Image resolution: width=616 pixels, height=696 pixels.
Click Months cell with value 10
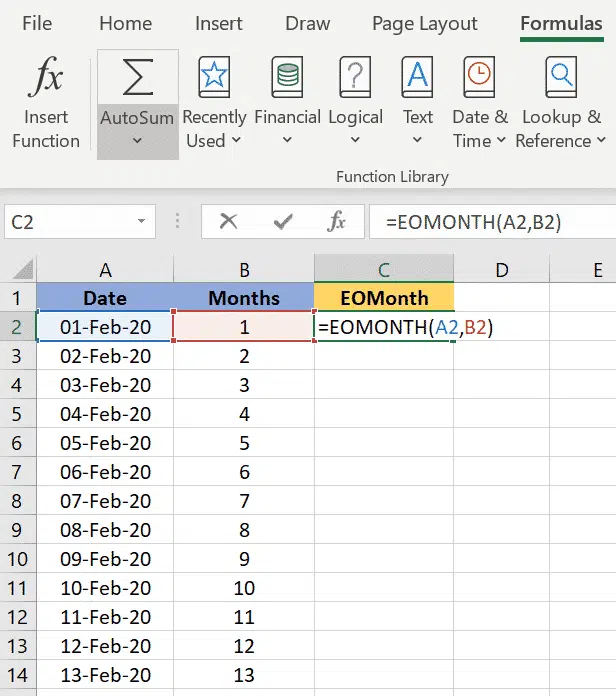pos(244,588)
